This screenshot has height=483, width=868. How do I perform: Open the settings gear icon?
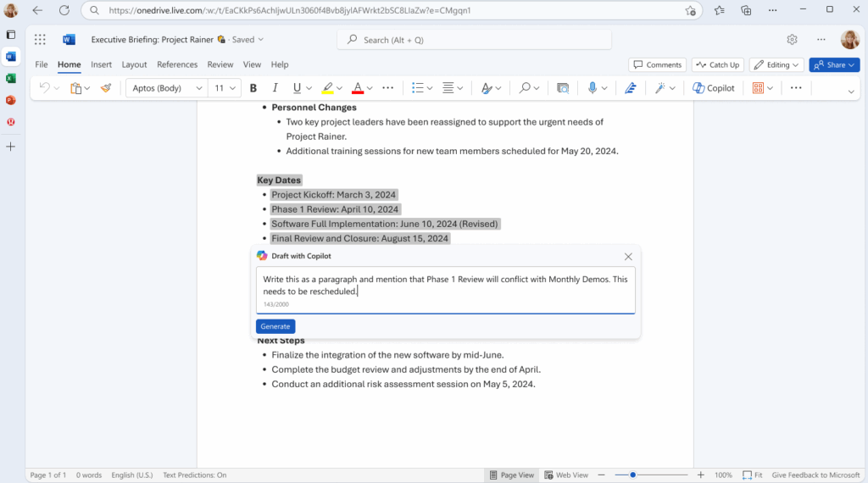click(793, 39)
